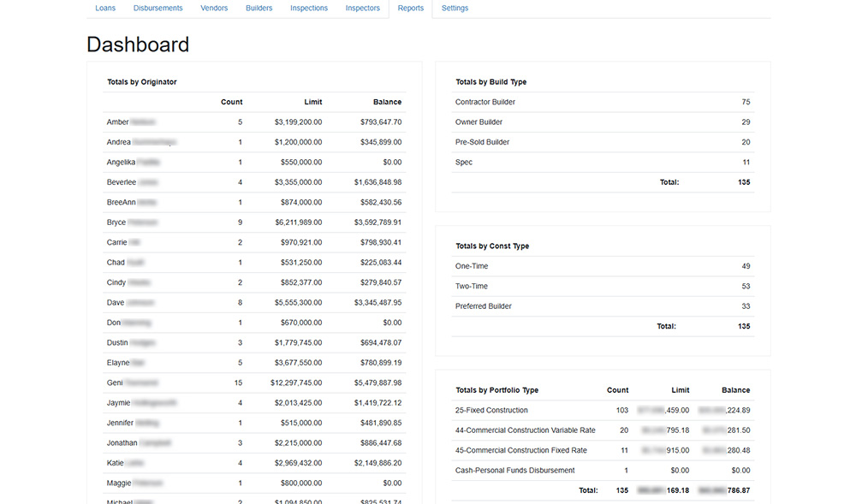
Task: Select Bryce in the originator table
Action: click(x=116, y=222)
